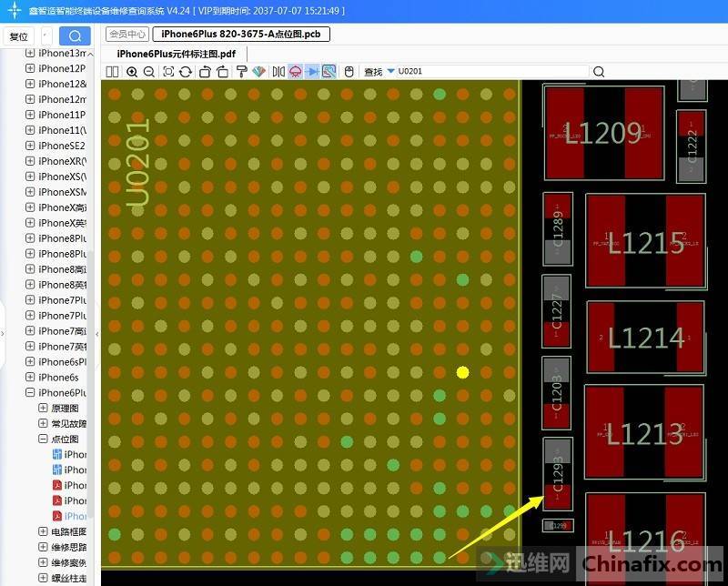Viewport: 728px width, 586px height.
Task: Click the search magnifier beside U0201 field
Action: (x=599, y=72)
